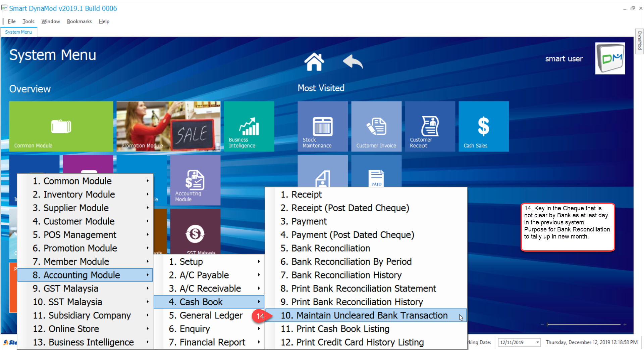Choose 4. Payment (Post Dated Cheque)
Screen dimensions: 644x350
(x=366, y=234)
